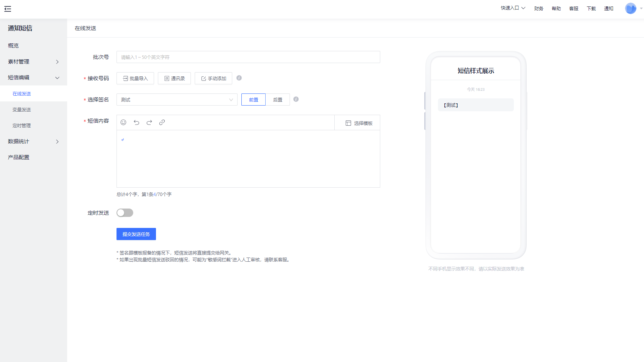Select the 后置 signature position

[278, 100]
